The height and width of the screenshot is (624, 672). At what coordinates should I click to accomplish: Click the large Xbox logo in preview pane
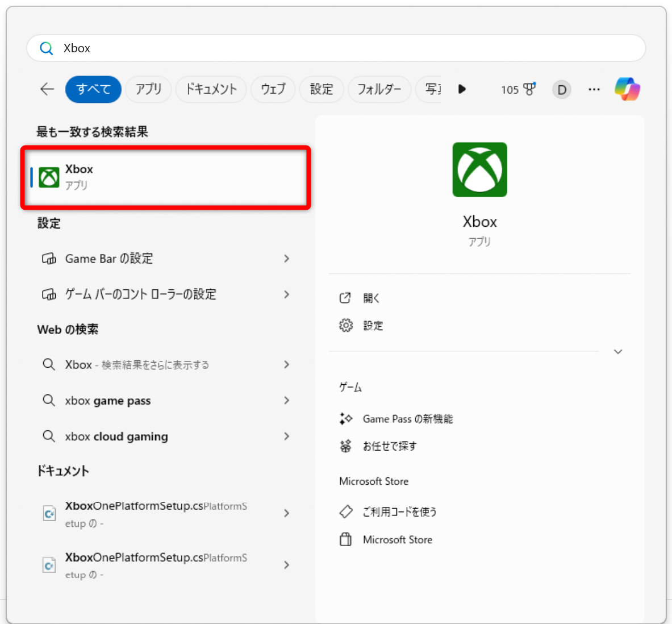pyautogui.click(x=479, y=170)
